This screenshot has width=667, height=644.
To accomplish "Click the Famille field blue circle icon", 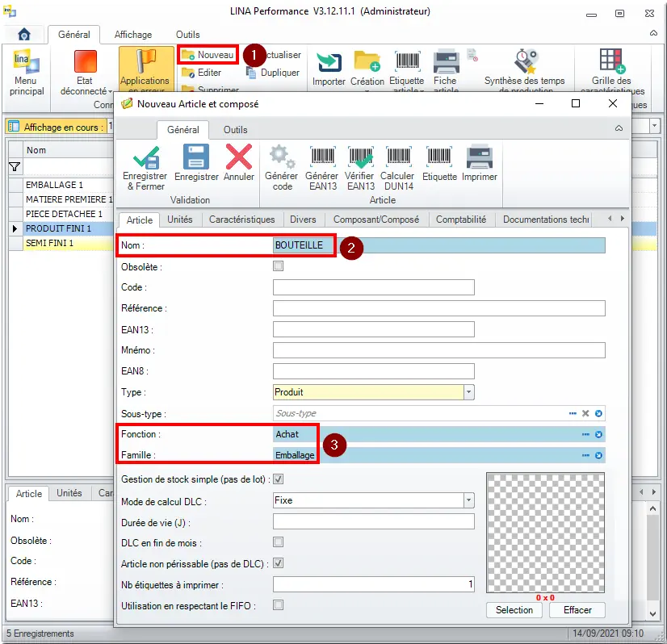I will (x=598, y=455).
